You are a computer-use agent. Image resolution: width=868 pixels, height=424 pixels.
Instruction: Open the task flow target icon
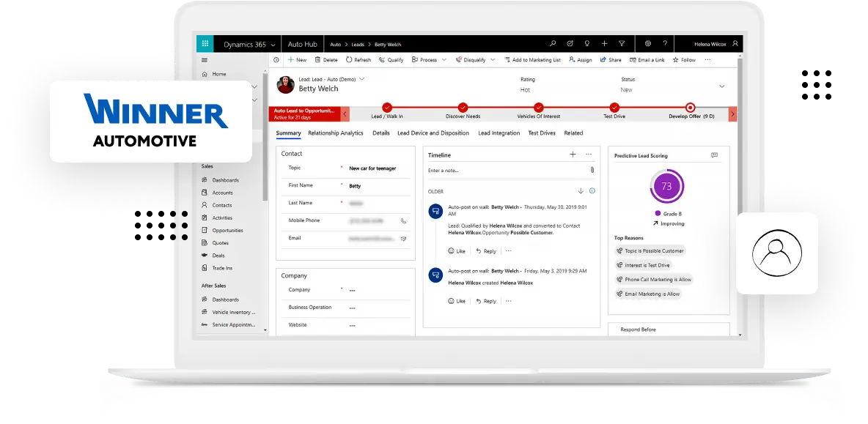[570, 44]
